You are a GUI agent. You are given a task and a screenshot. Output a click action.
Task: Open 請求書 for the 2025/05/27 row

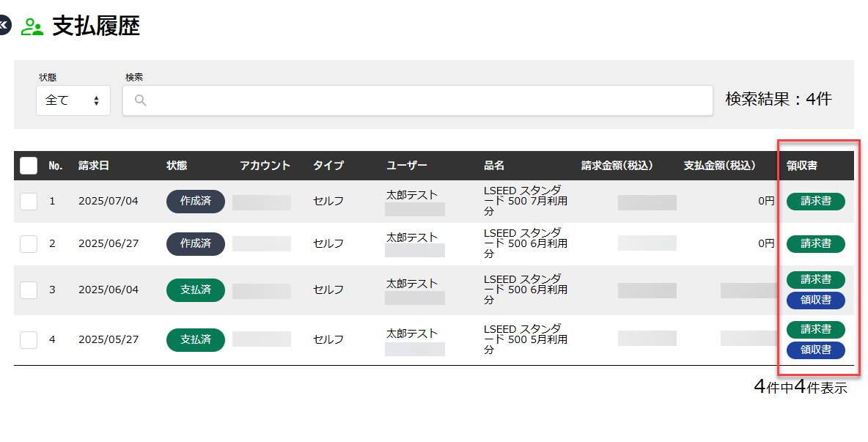[x=815, y=329]
